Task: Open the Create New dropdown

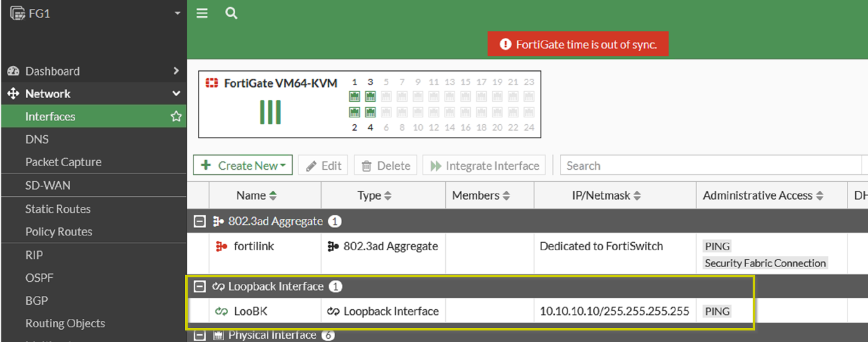Action: [x=243, y=165]
